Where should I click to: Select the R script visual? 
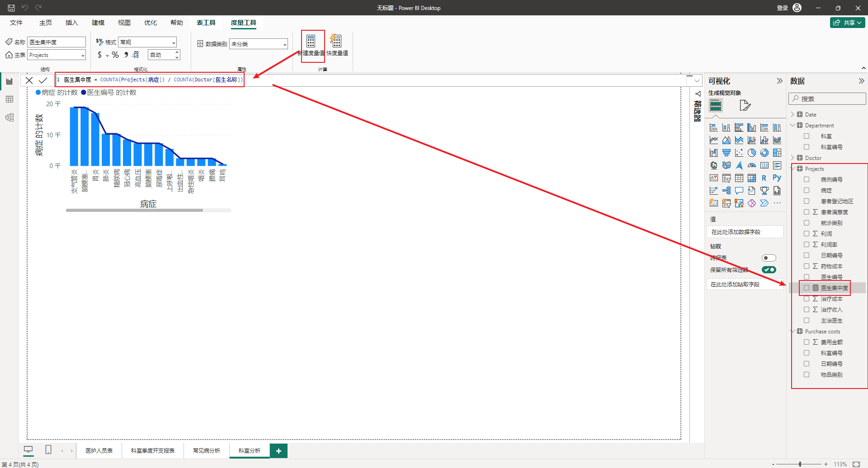(x=764, y=178)
